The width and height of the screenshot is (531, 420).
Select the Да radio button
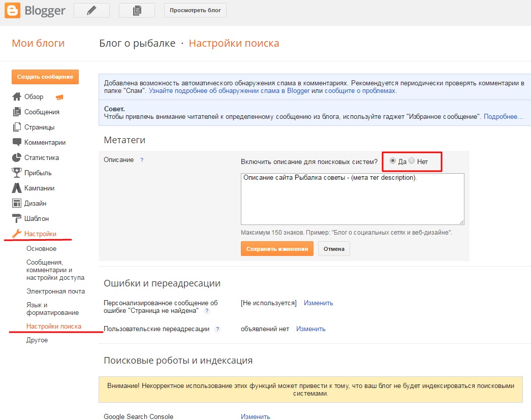(x=393, y=161)
